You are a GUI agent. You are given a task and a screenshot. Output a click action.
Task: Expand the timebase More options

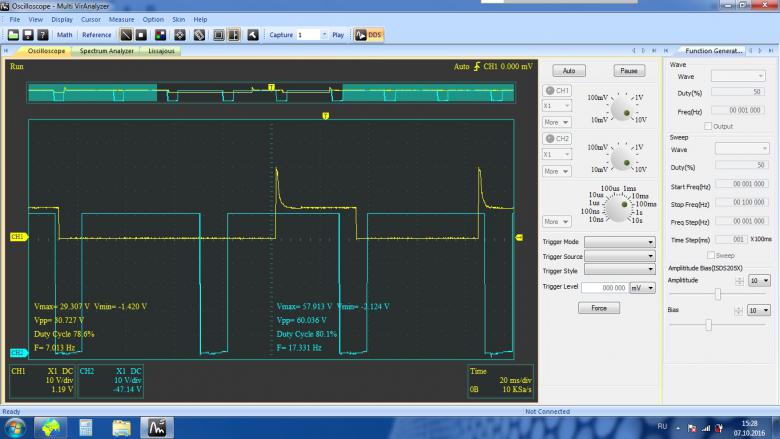click(557, 222)
